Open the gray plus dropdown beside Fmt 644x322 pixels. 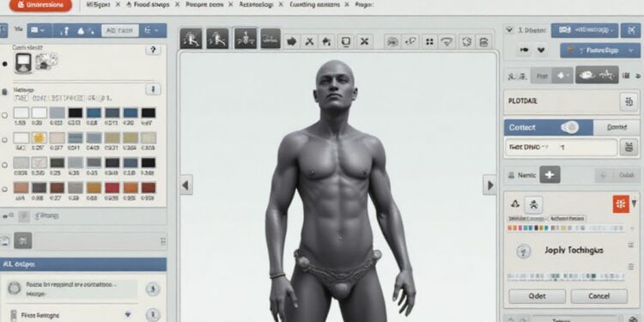562,76
